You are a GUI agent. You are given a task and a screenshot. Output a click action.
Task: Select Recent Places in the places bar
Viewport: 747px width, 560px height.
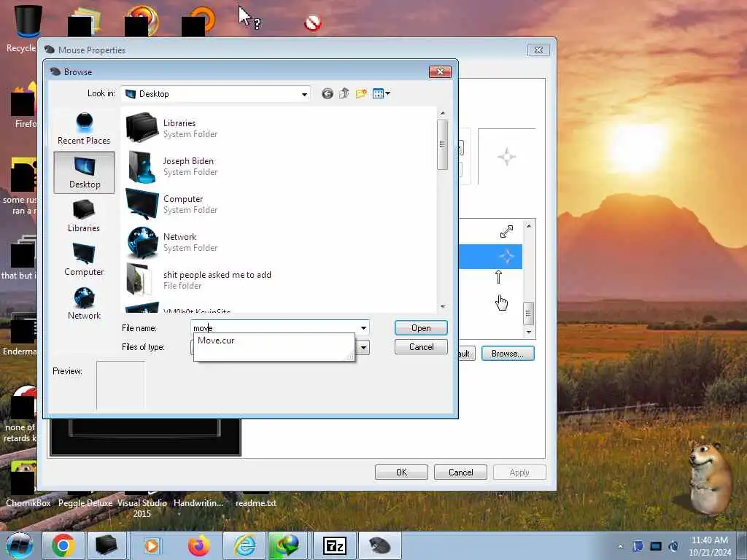tap(84, 128)
